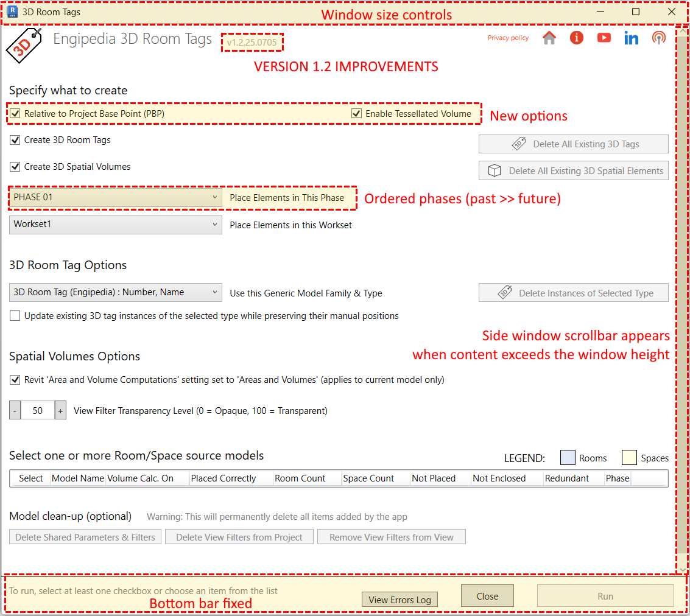Image resolution: width=690 pixels, height=616 pixels.
Task: Open the Privacy policy link
Action: coord(508,38)
